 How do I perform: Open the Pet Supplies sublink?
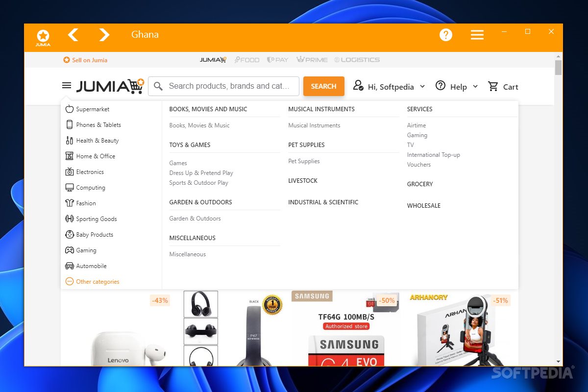pyautogui.click(x=304, y=161)
